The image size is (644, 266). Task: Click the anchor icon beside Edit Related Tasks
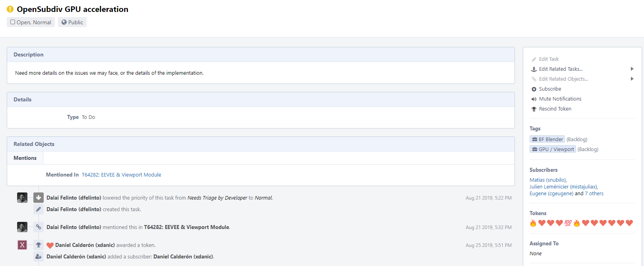pyautogui.click(x=534, y=69)
